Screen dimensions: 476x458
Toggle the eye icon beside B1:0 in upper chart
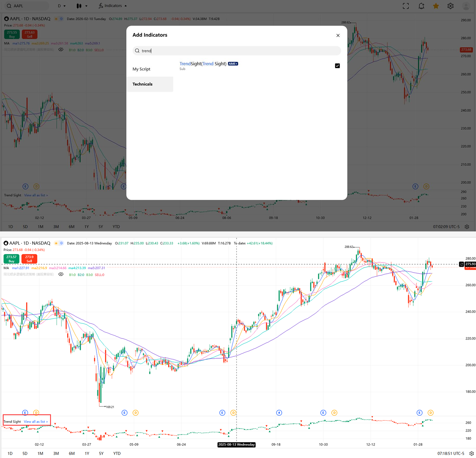pos(61,50)
